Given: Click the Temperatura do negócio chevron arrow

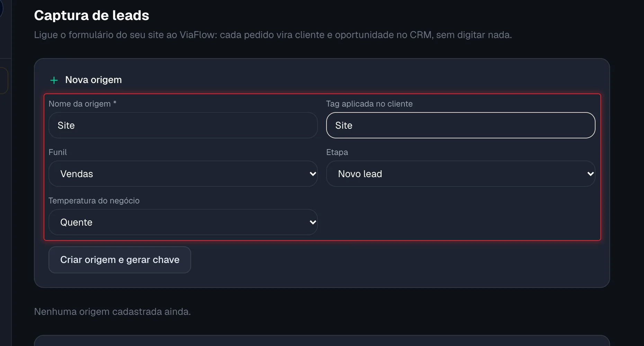Looking at the screenshot, I should pyautogui.click(x=313, y=222).
